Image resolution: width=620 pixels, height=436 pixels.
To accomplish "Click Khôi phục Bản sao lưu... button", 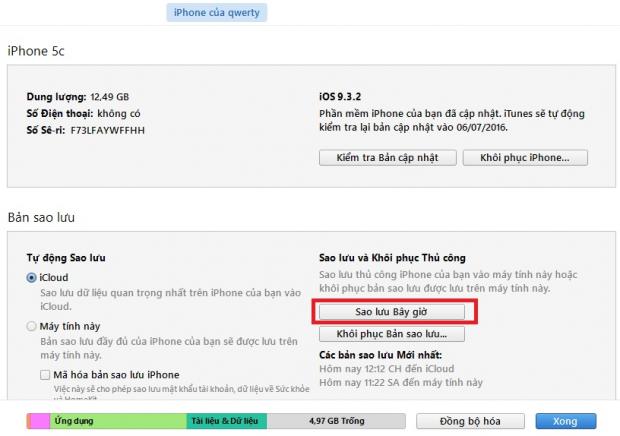I will click(391, 334).
